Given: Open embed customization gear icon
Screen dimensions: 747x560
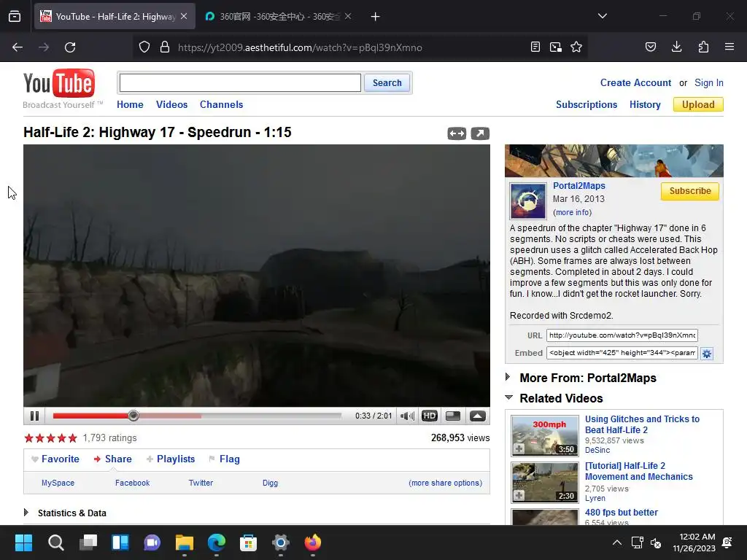Looking at the screenshot, I should tap(706, 354).
